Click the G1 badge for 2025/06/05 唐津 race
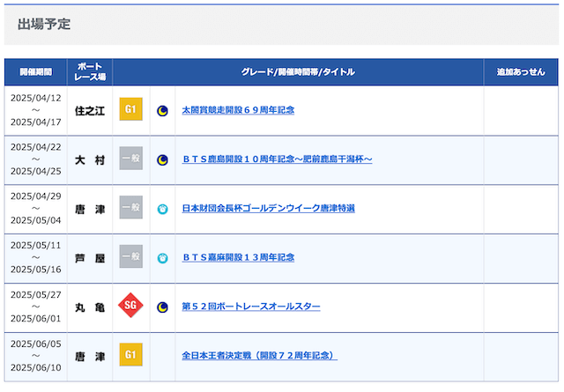The image size is (564, 392). click(131, 355)
